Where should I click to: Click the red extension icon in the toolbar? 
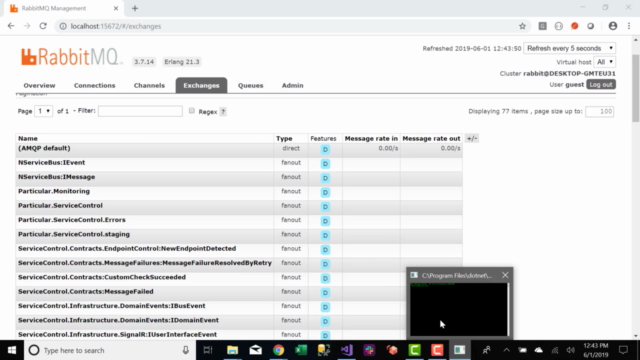click(x=575, y=26)
